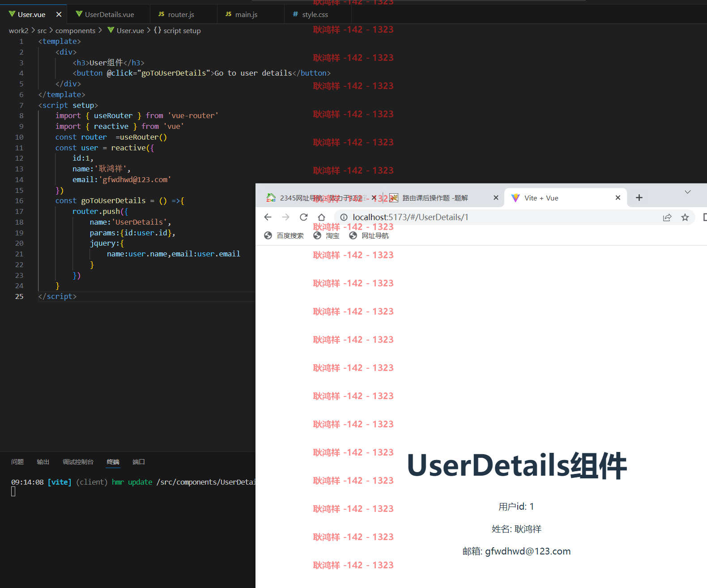The width and height of the screenshot is (707, 588).
Task: Close the User.vue editor tab
Action: 59,14
